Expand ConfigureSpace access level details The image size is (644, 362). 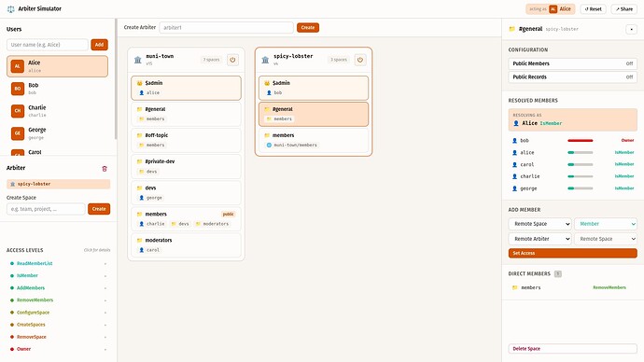[x=58, y=313]
